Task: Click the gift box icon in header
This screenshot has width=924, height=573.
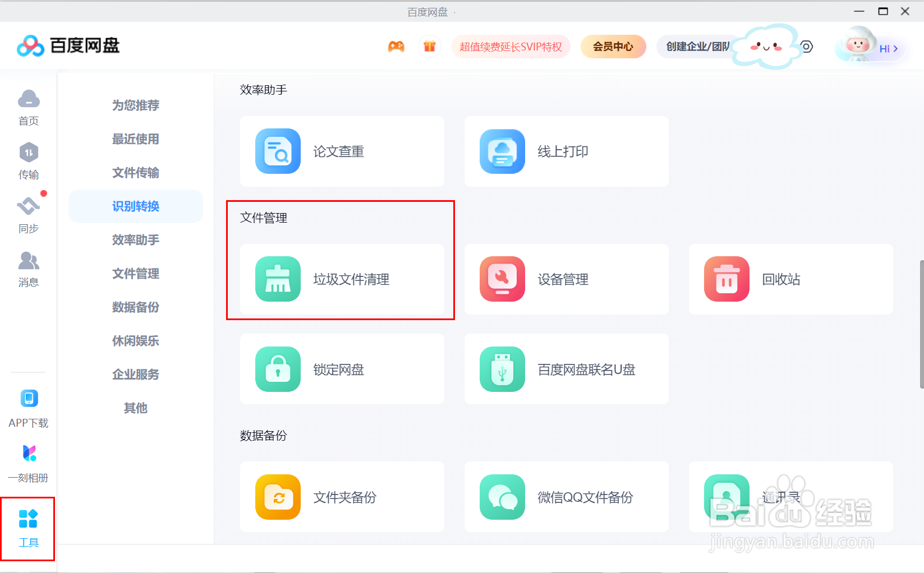Action: (430, 47)
